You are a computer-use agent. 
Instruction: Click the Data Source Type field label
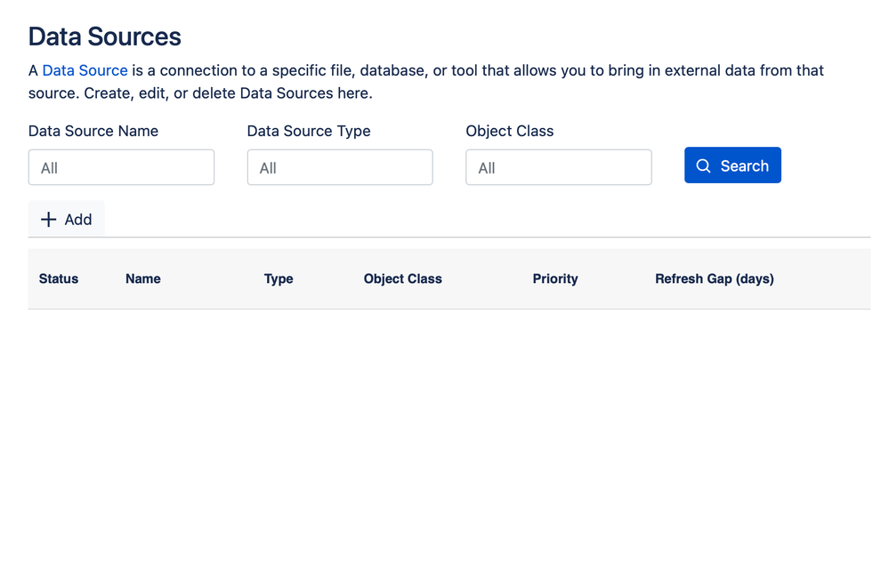point(309,131)
